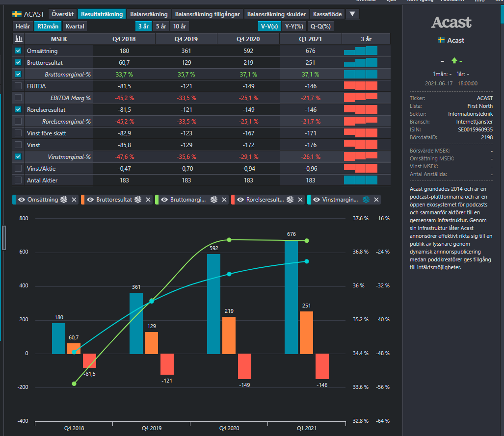The width and height of the screenshot is (504, 436).
Task: Click the stack icon on Omsättning legend chip
Action: tap(64, 200)
